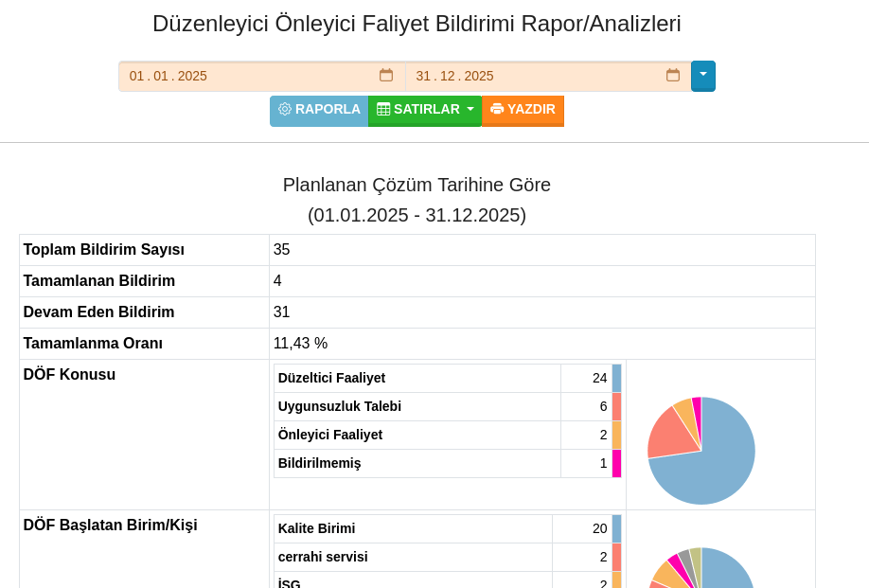Click the DÖF Konusu pie chart
This screenshot has width=869, height=588.
click(x=701, y=451)
